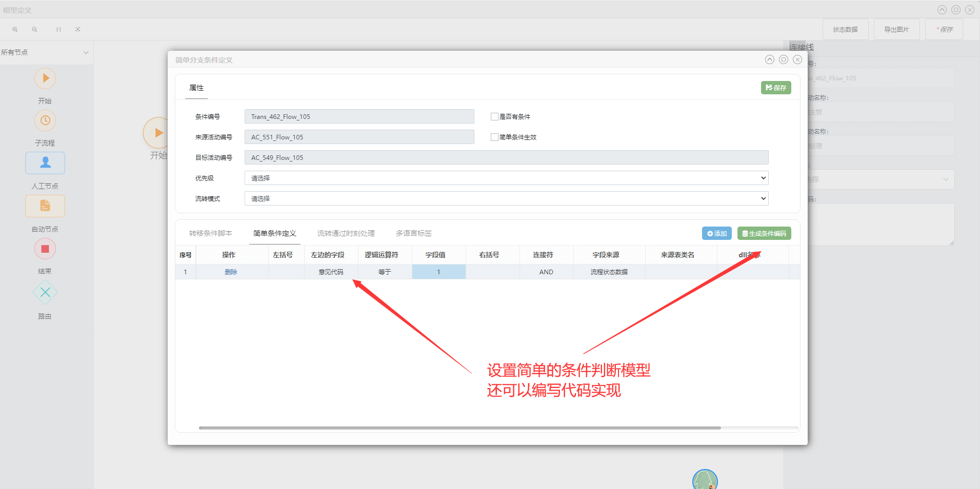Click the green 保存 button in dialog

(775, 88)
